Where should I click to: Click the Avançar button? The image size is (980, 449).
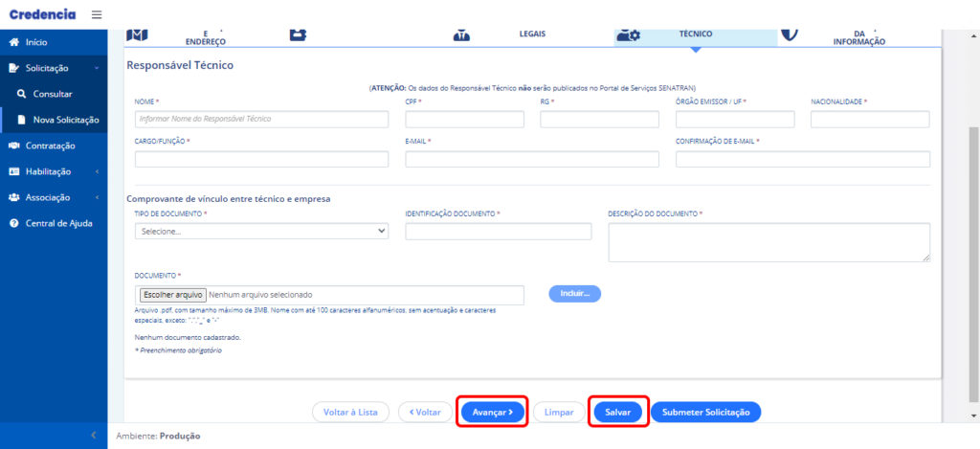[493, 412]
